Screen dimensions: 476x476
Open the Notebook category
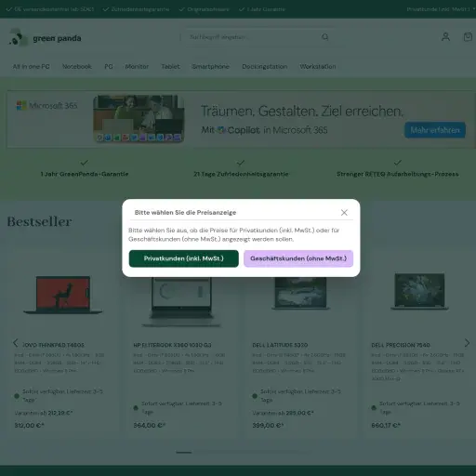[x=77, y=67]
